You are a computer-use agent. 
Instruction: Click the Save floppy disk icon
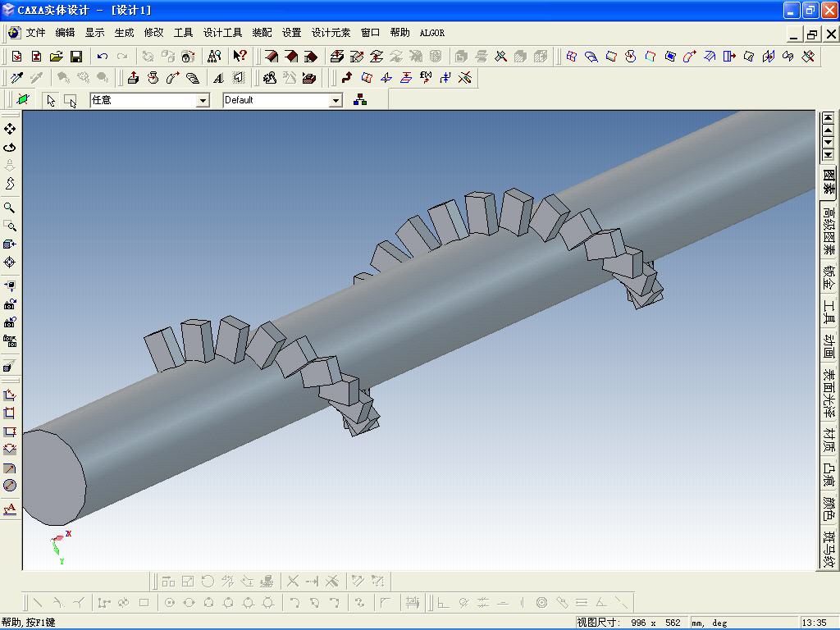76,56
